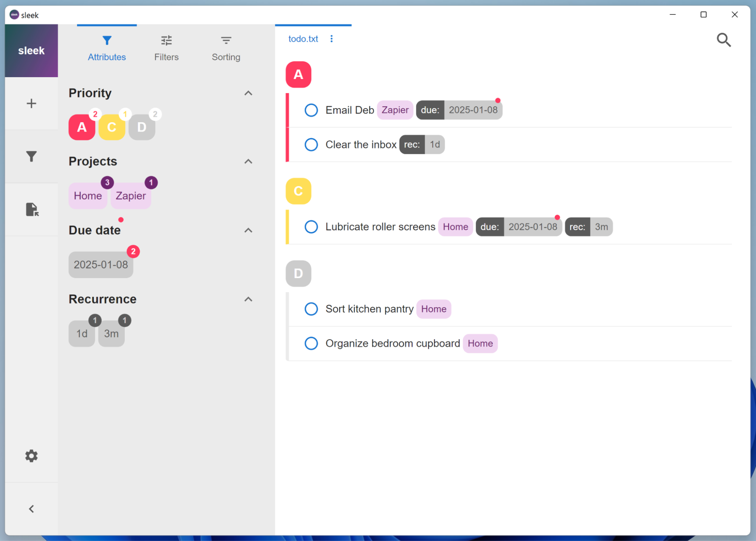Image resolution: width=756 pixels, height=541 pixels.
Task: Select the 2025-01-08 due date filter
Action: pos(101,264)
